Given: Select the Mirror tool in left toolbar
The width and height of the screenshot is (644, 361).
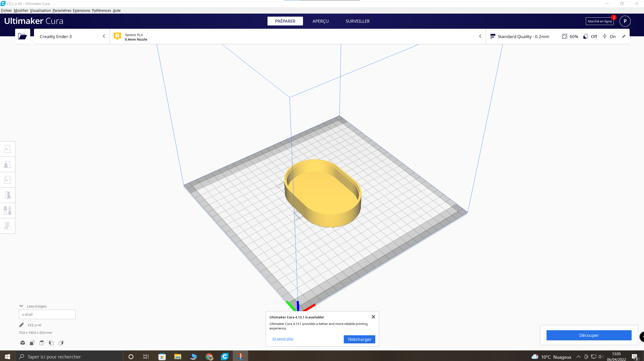Looking at the screenshot, I should point(8,195).
